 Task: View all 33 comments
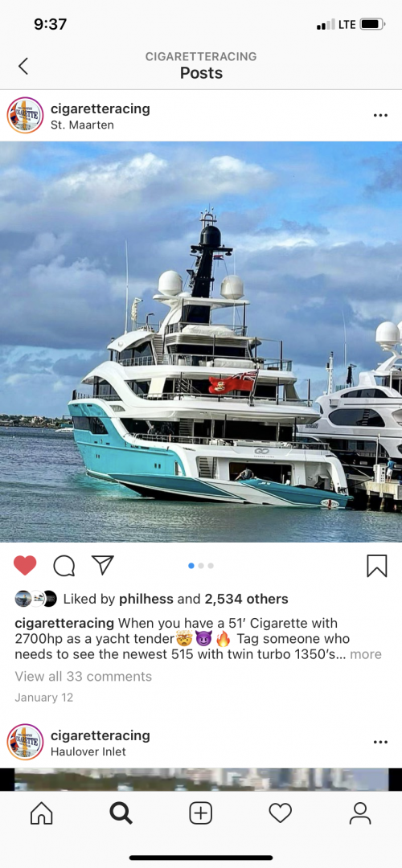tap(83, 677)
